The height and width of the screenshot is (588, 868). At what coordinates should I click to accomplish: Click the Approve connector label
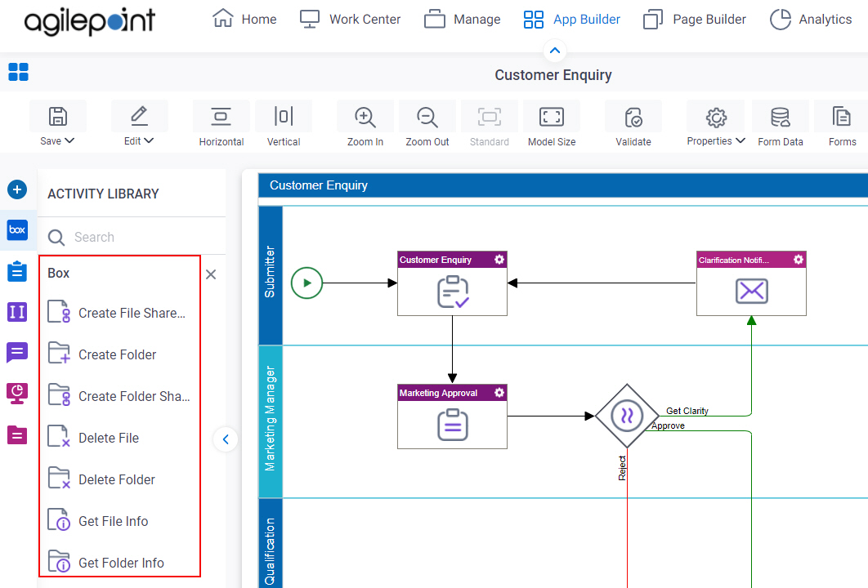(x=668, y=425)
